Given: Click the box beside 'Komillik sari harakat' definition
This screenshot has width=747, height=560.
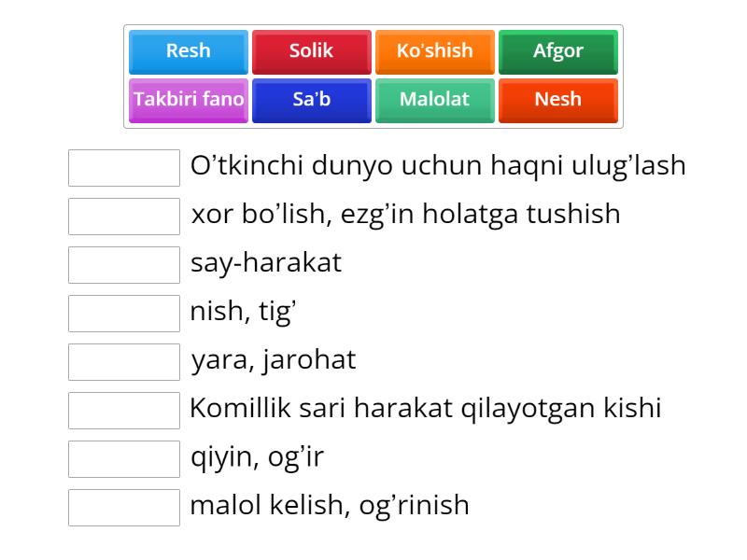Looking at the screenshot, I should tap(123, 410).
